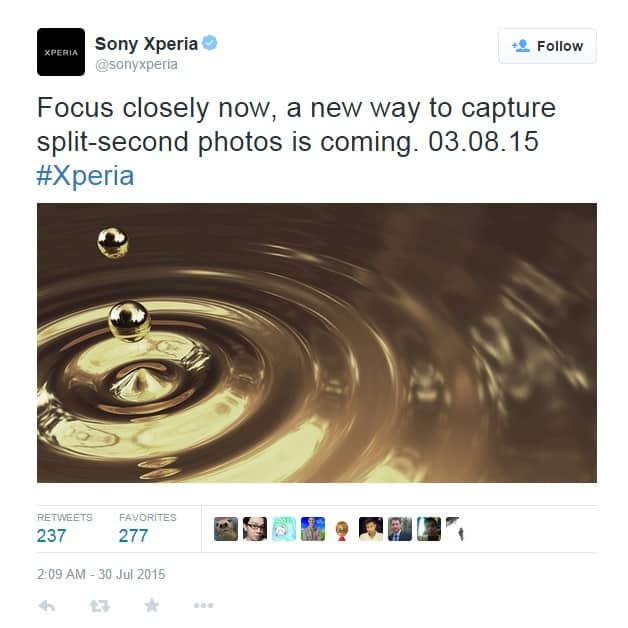Follow the Sony Xperia account
Image resolution: width=628 pixels, height=628 pixels.
tap(547, 46)
